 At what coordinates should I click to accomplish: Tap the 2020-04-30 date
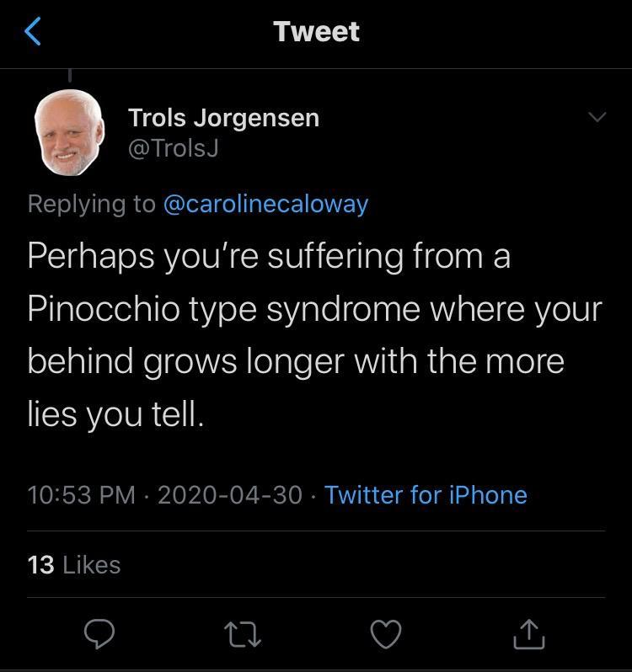(229, 494)
